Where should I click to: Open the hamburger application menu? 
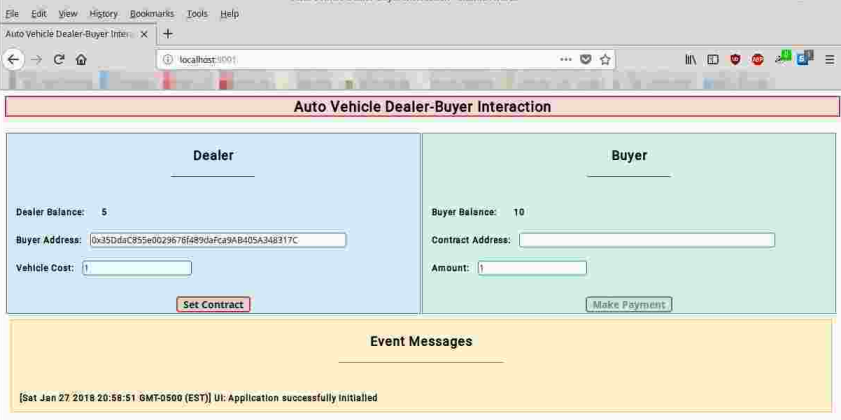pyautogui.click(x=829, y=60)
